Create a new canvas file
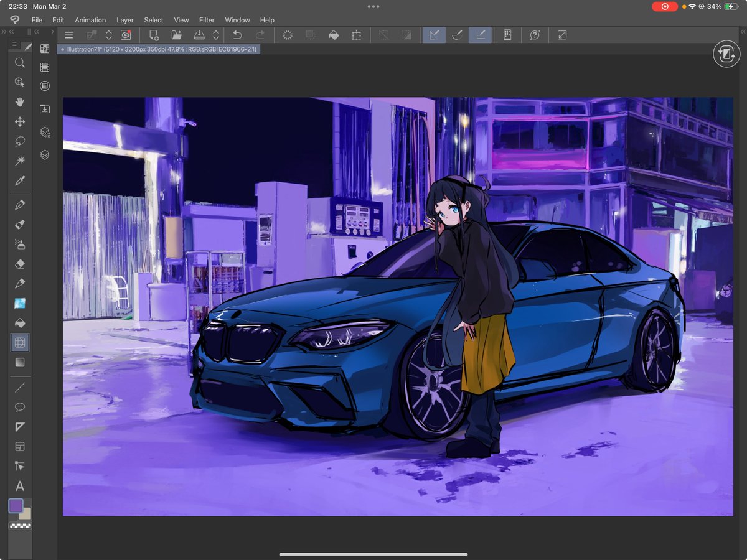The height and width of the screenshot is (560, 747). 154,35
